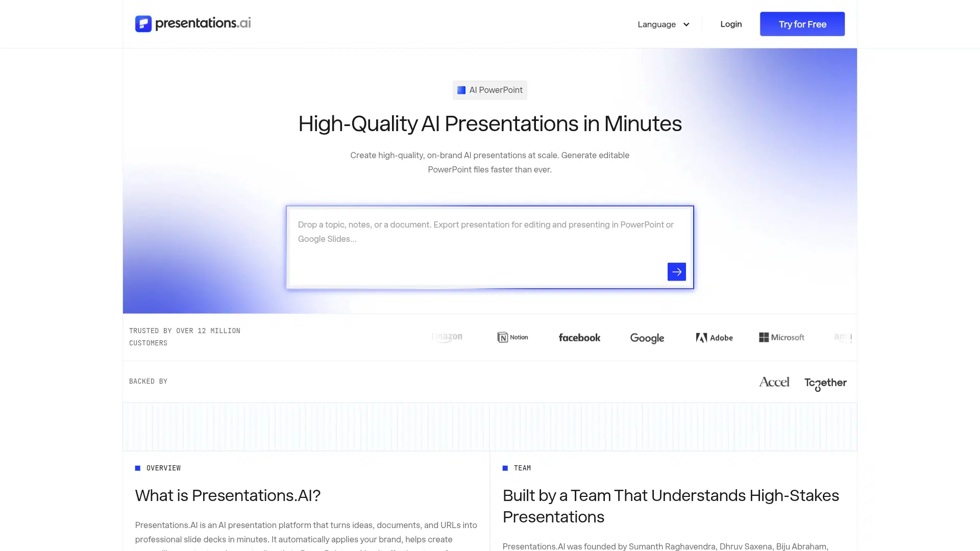Click the Notion logo
Image resolution: width=980 pixels, height=551 pixels.
(512, 337)
